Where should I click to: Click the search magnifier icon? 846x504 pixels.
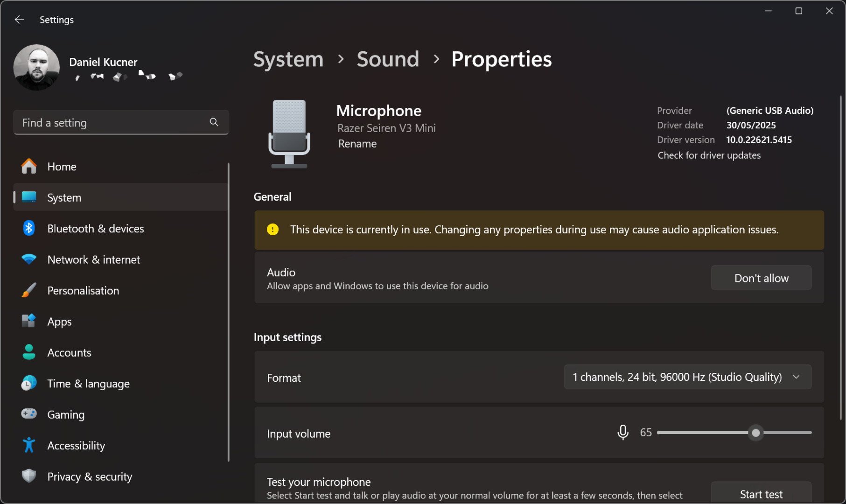pos(214,122)
